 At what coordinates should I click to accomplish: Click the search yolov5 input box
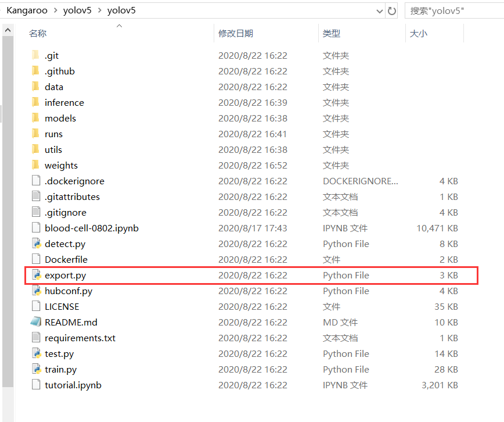pyautogui.click(x=454, y=11)
